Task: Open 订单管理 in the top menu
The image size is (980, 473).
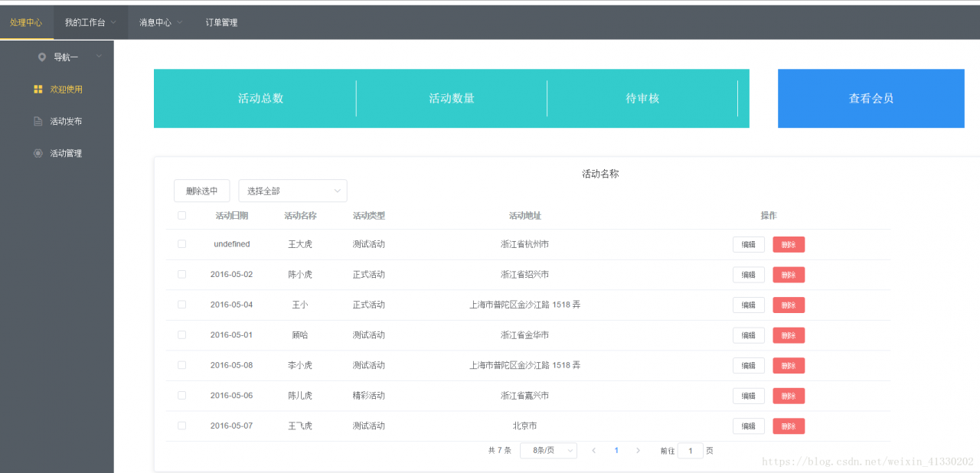Action: click(221, 22)
